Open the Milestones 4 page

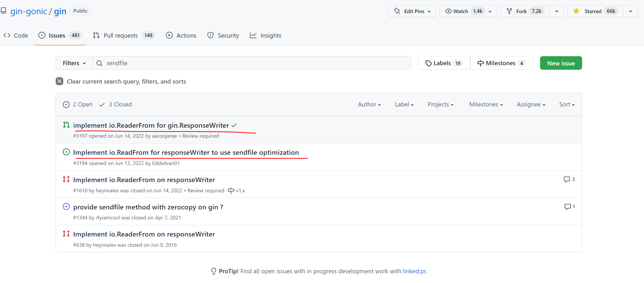coord(502,63)
